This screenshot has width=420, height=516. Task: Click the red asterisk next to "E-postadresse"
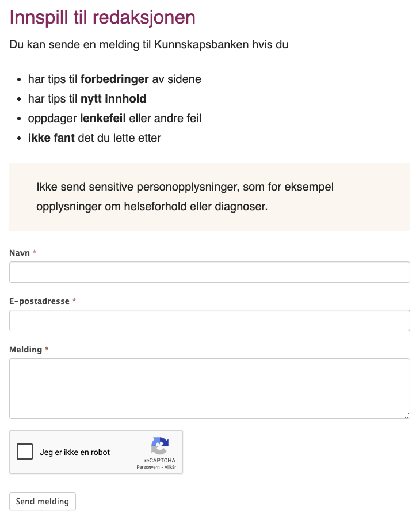pos(74,301)
